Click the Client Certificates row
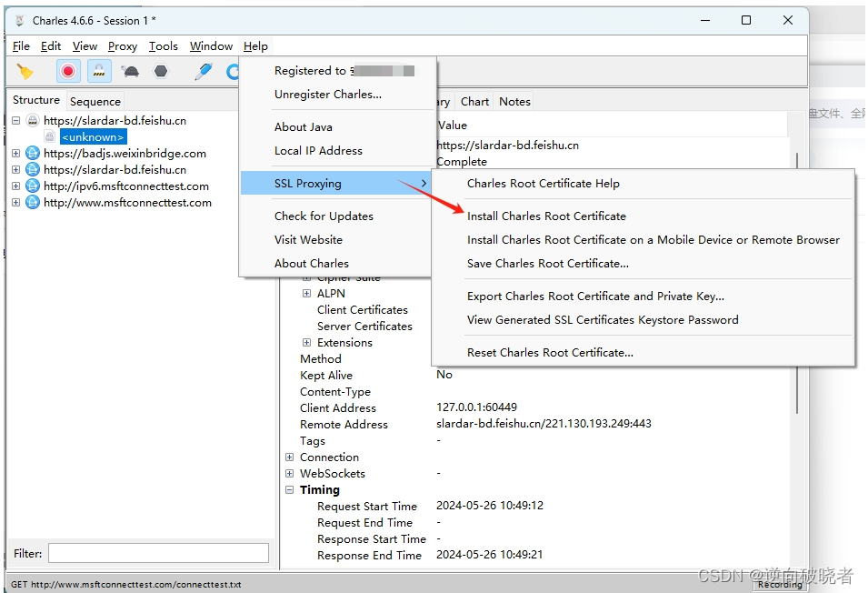This screenshot has height=593, width=868. (362, 310)
